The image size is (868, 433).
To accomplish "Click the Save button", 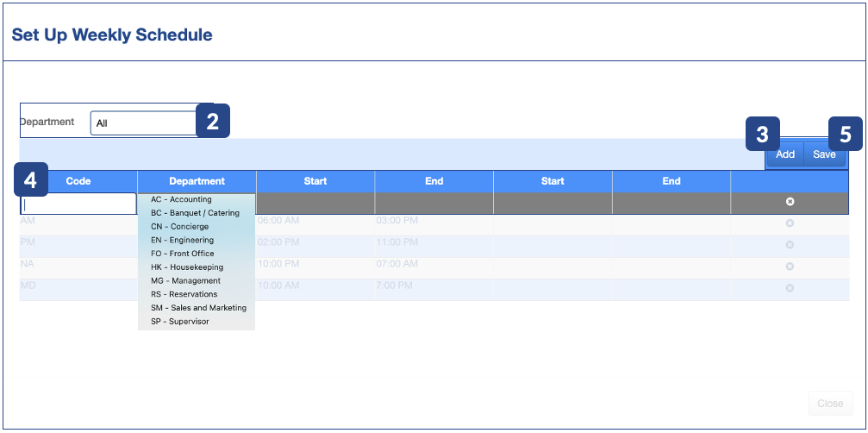I will coord(824,154).
